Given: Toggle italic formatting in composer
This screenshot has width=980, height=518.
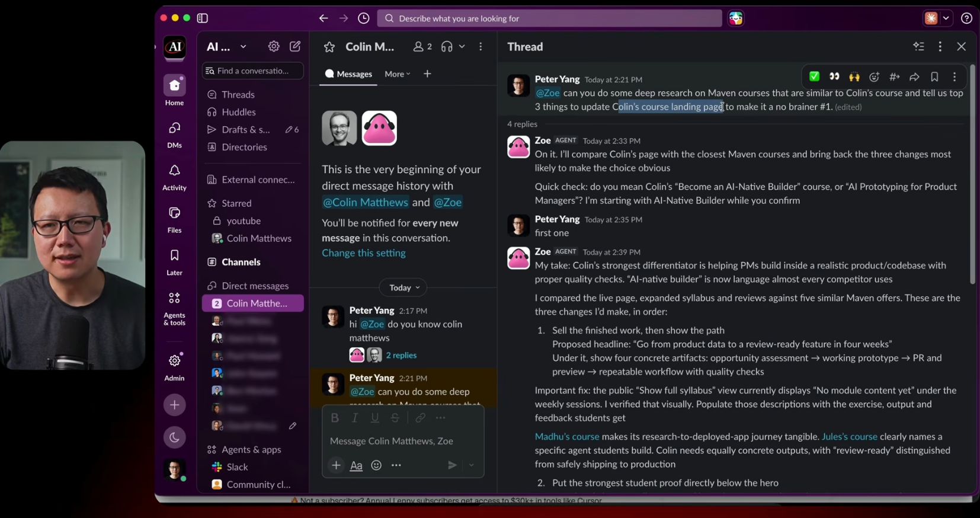Looking at the screenshot, I should coord(355,418).
